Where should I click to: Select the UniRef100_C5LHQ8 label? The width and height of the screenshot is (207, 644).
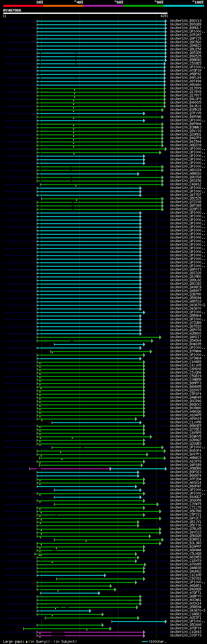(186, 554)
